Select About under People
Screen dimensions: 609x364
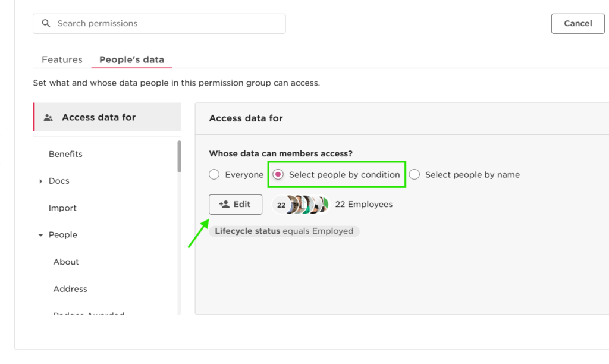click(x=66, y=262)
